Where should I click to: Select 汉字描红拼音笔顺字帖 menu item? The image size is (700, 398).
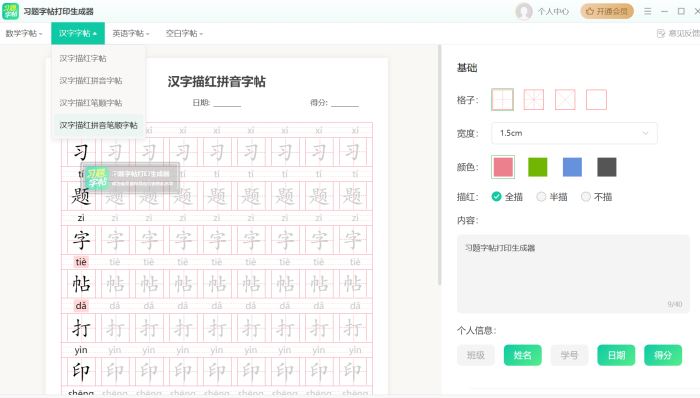tap(98, 125)
